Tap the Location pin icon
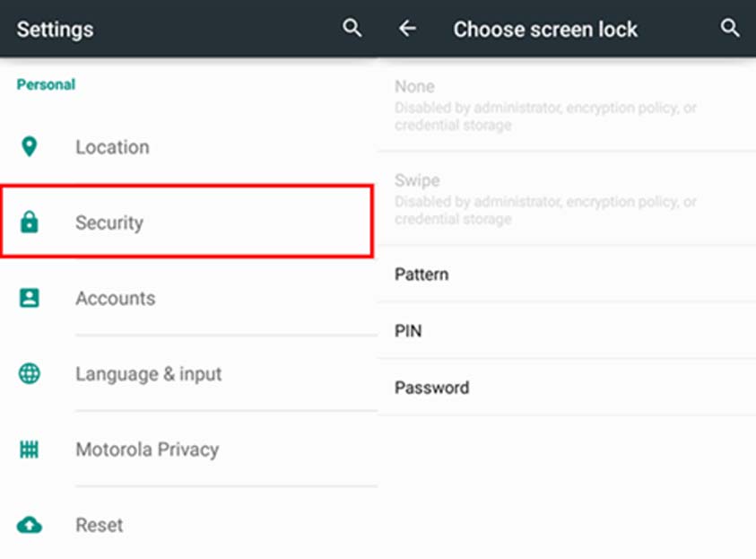 30,146
